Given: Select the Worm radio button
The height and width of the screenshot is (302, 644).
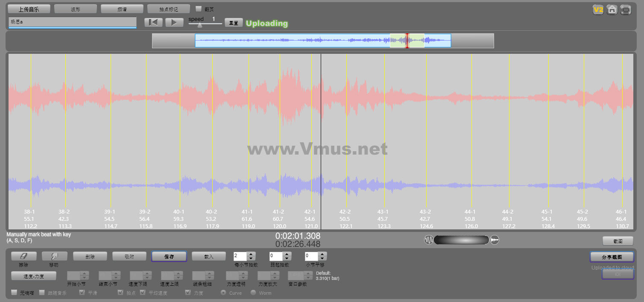Looking at the screenshot, I should pyautogui.click(x=253, y=293).
